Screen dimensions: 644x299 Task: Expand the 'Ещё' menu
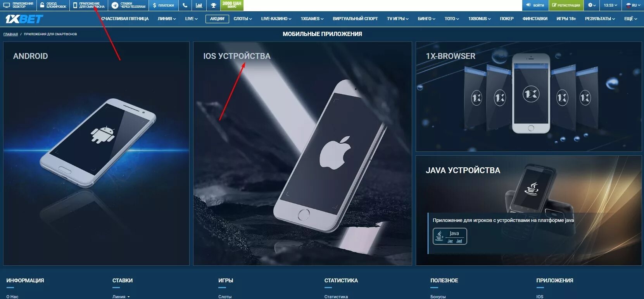click(x=630, y=19)
